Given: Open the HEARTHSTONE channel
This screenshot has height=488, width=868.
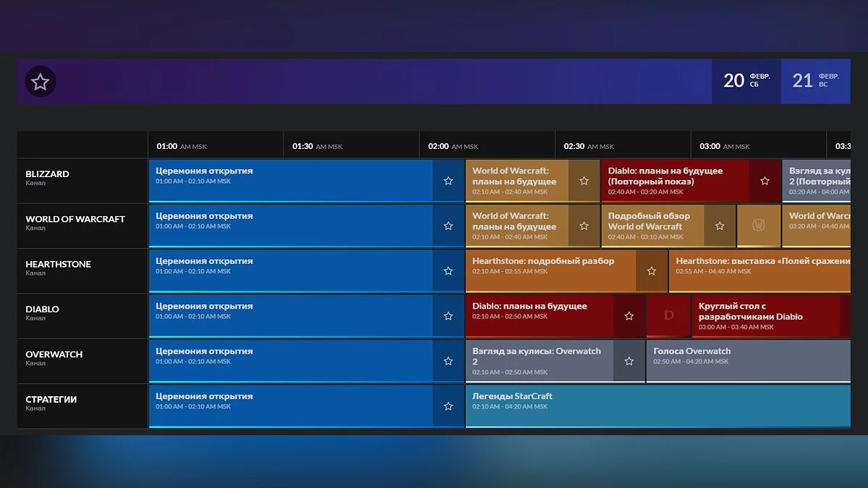Looking at the screenshot, I should click(x=82, y=271).
